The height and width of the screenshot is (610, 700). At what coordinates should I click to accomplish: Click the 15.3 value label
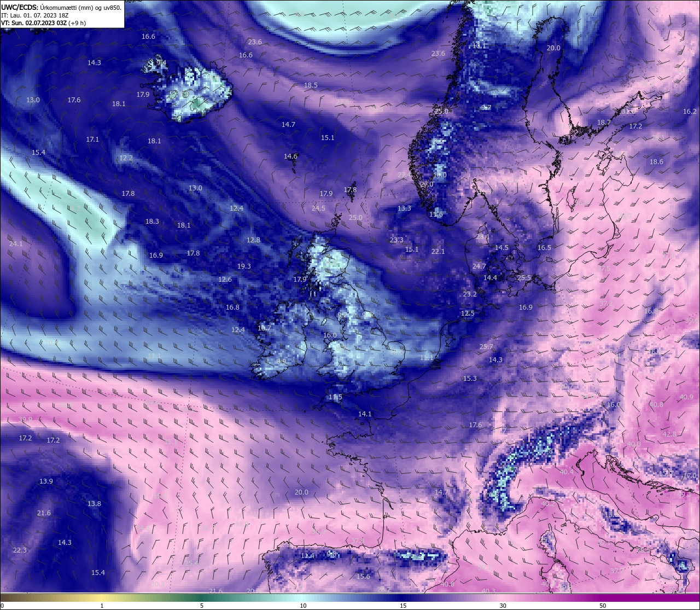pyautogui.click(x=470, y=379)
